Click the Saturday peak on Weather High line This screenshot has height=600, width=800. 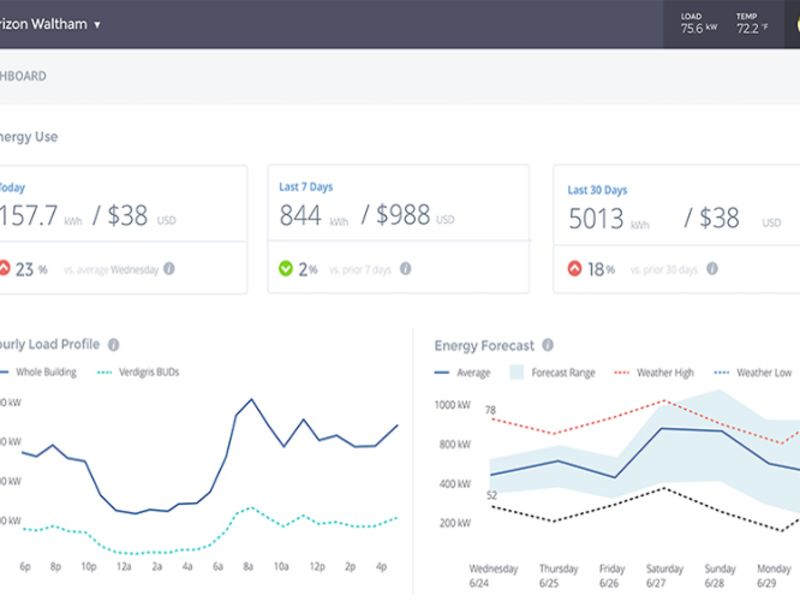[664, 401]
